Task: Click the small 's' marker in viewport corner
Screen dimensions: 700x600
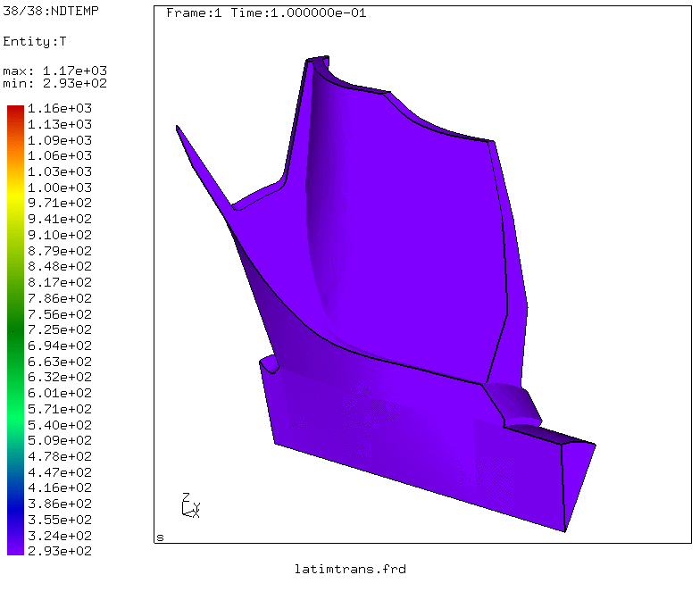Action: [161, 537]
